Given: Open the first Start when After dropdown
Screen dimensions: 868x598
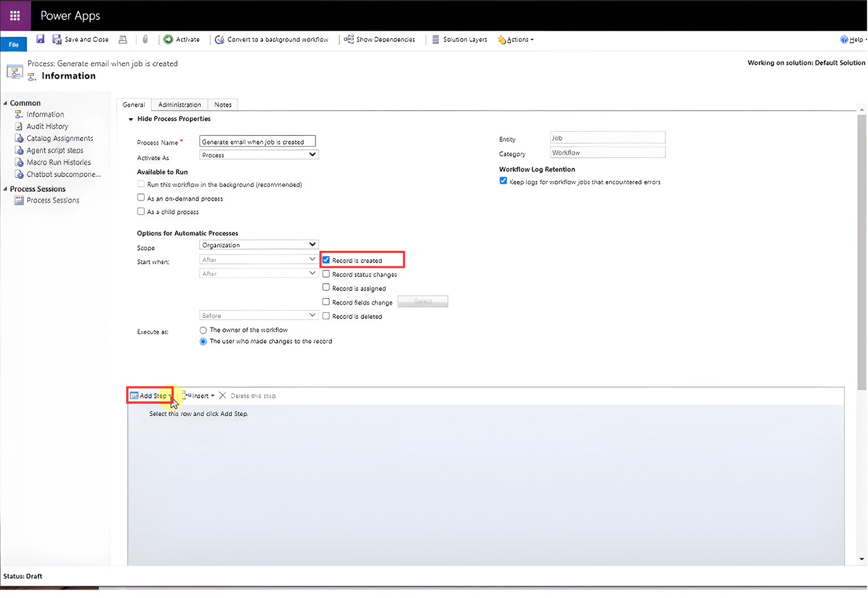Looking at the screenshot, I should (259, 259).
